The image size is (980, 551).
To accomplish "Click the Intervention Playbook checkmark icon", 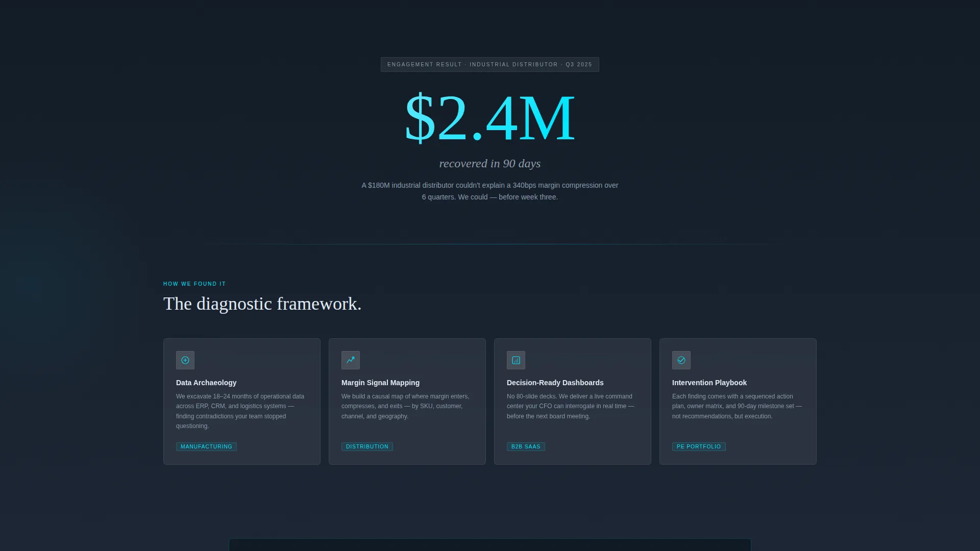I will coord(681,360).
